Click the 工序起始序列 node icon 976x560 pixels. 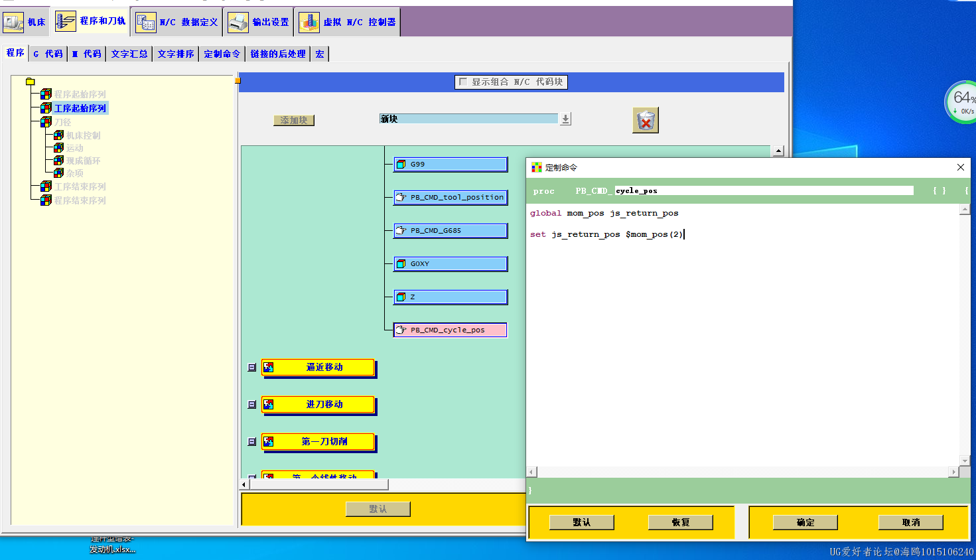[x=46, y=108]
